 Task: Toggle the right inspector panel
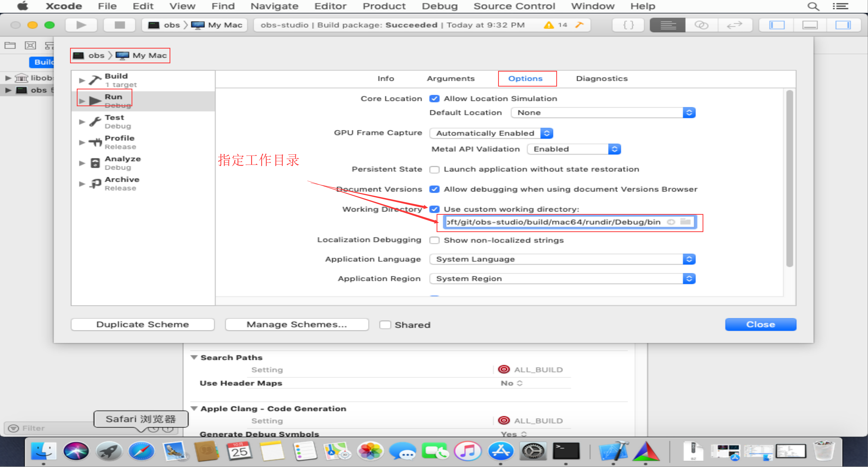pyautogui.click(x=843, y=25)
